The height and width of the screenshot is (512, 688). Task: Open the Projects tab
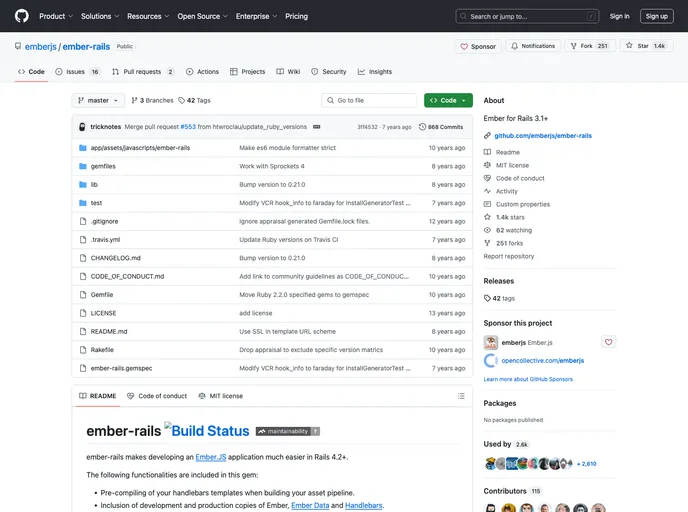click(x=247, y=72)
